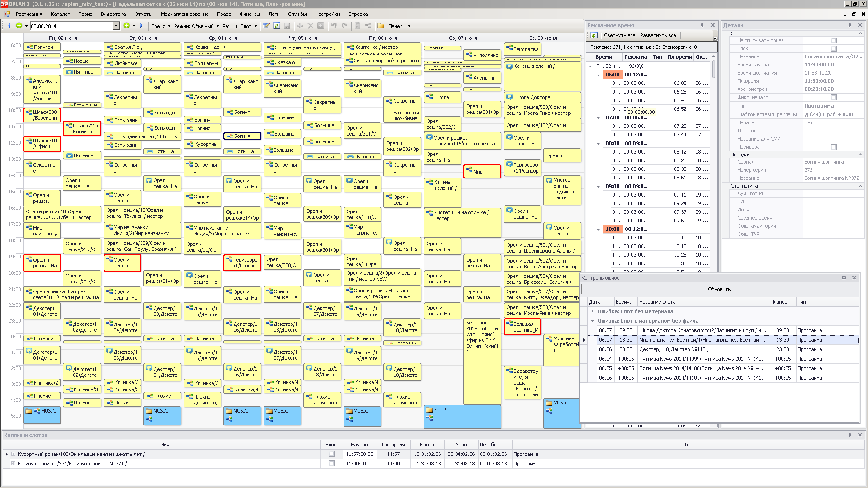Open the Каталог menu
Viewport: 868px width, 488px height.
pyautogui.click(x=60, y=14)
